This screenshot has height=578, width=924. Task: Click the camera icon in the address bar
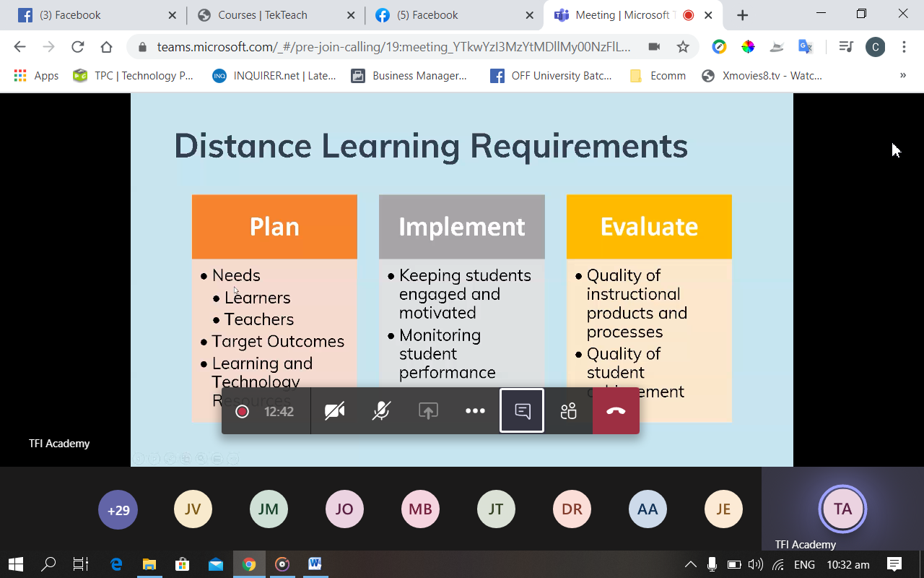(x=654, y=46)
